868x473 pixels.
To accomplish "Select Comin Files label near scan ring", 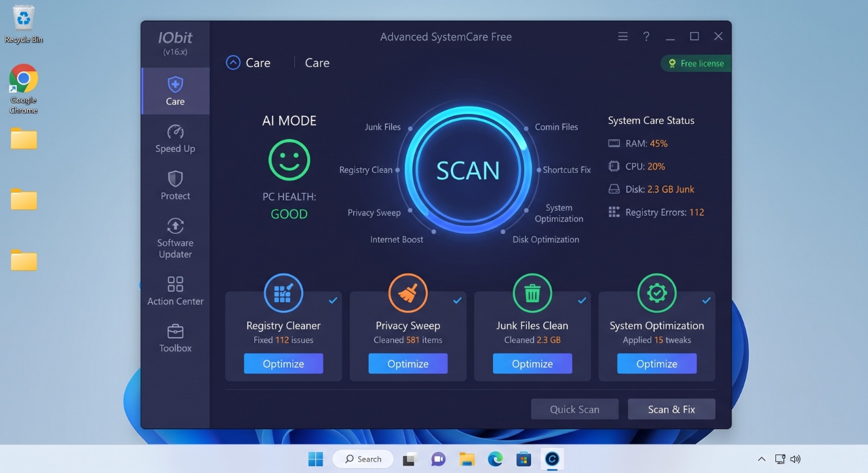I will (x=556, y=127).
